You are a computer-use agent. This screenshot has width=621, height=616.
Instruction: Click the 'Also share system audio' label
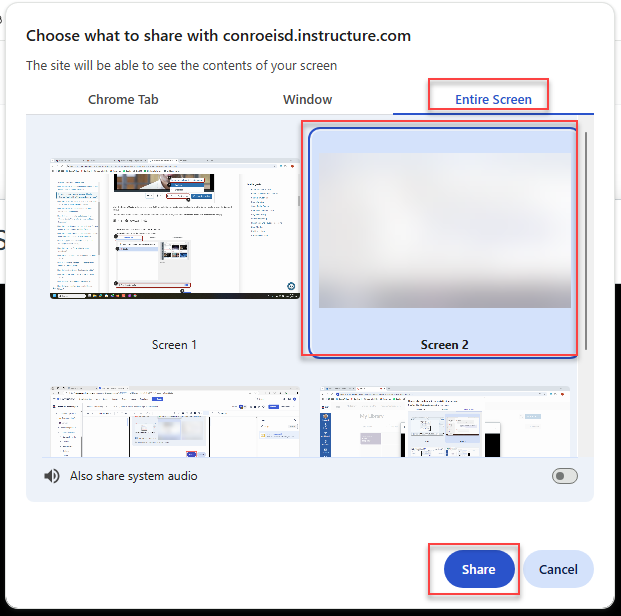[133, 476]
